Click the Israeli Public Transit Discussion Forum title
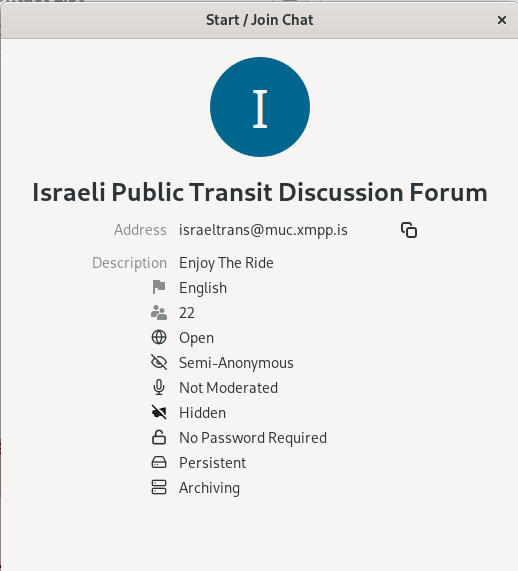This screenshot has width=518, height=571. 260,192
